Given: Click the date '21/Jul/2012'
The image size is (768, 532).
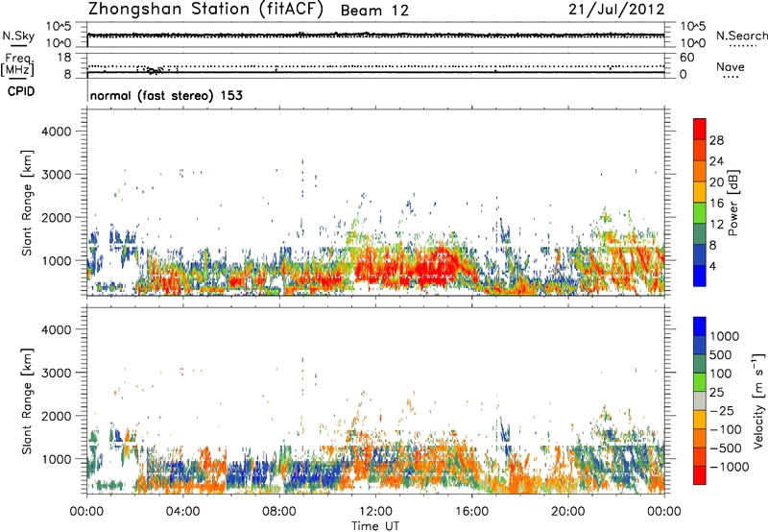Looking at the screenshot, I should click(x=616, y=10).
